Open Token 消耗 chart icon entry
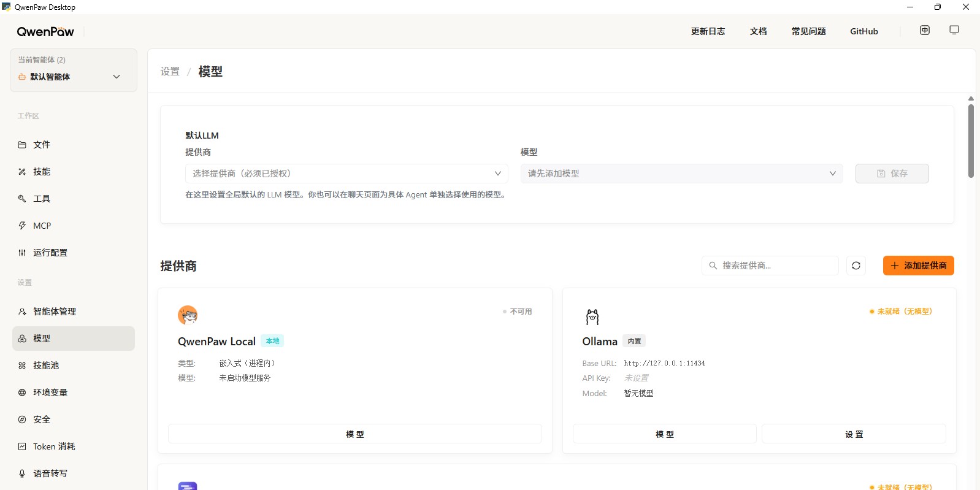Screen dimensions: 980x490 pos(22,446)
